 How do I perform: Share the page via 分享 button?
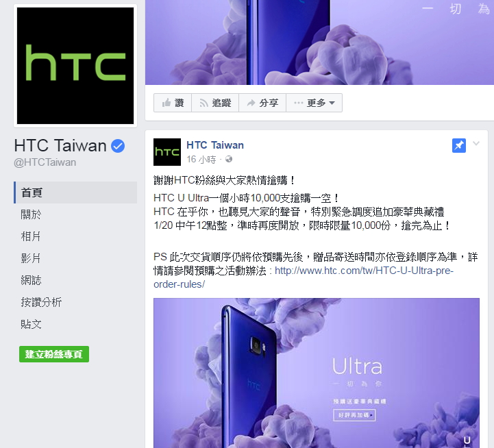point(262,103)
